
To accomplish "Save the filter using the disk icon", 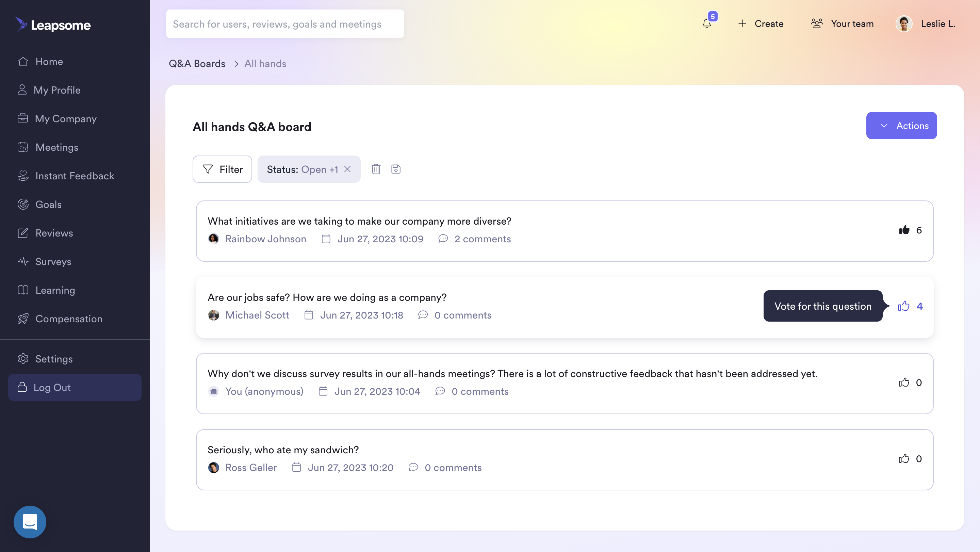I will [x=396, y=169].
